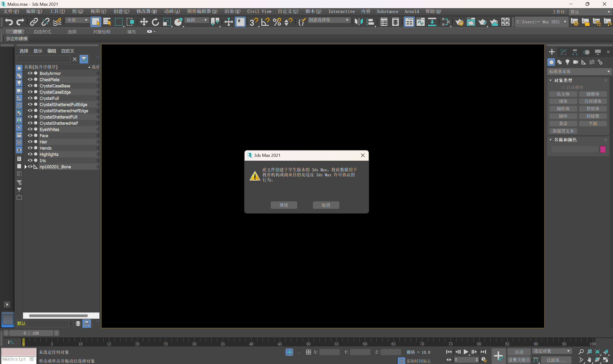
Task: Open the 标准基本体 dropdown
Action: tap(579, 71)
